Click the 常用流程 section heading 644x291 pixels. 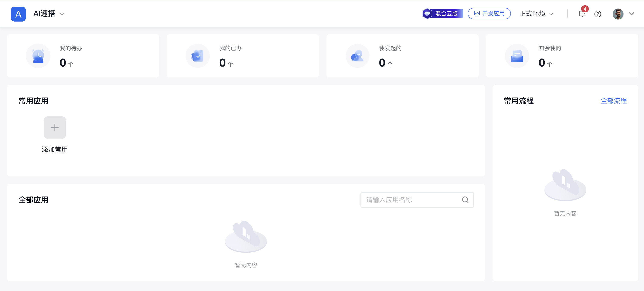(519, 101)
